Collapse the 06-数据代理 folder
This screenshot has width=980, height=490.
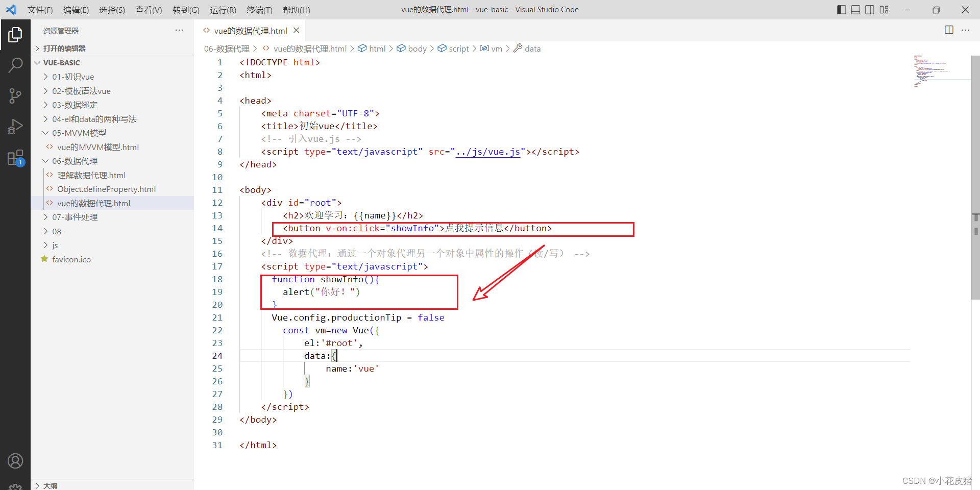112,161
